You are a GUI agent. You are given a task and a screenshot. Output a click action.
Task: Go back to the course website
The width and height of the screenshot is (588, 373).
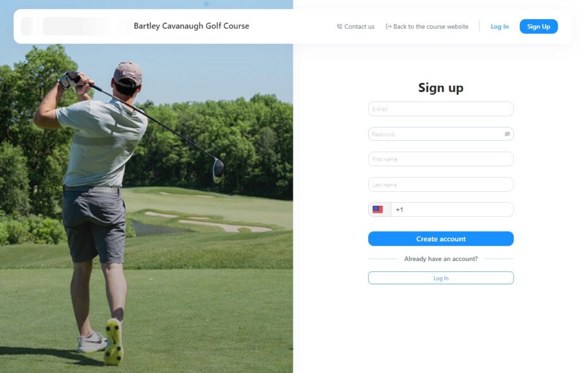[427, 26]
